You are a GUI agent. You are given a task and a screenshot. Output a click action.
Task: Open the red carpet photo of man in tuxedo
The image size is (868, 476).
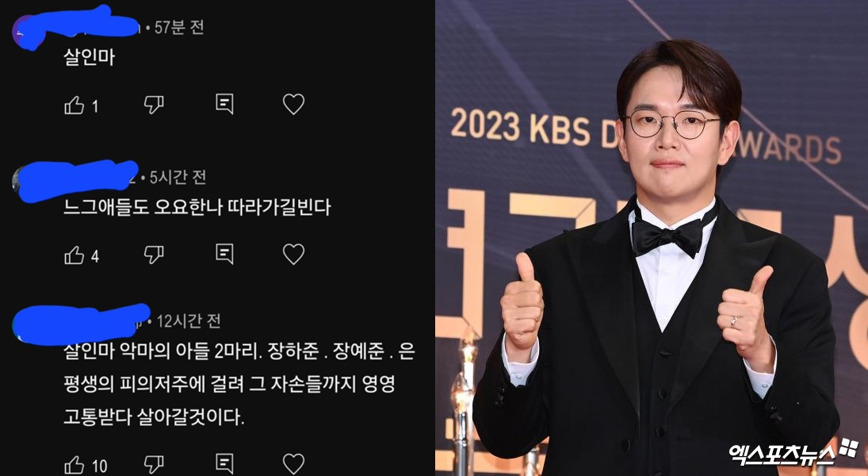pyautogui.click(x=652, y=238)
